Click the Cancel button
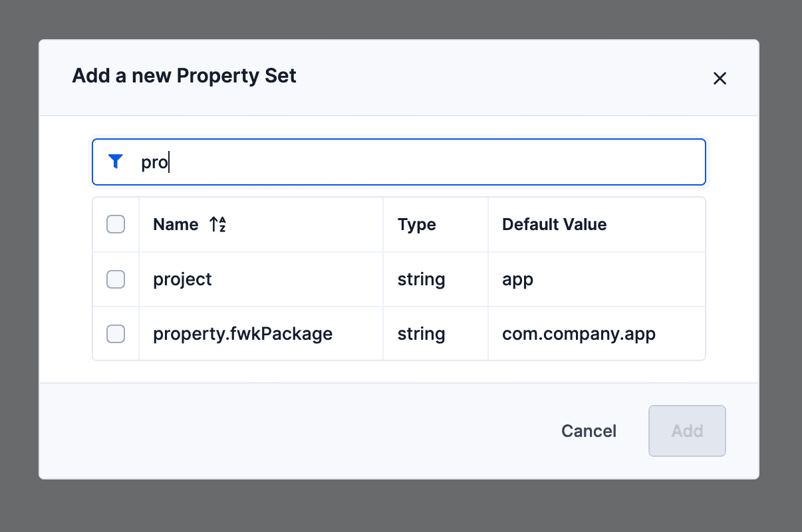 pyautogui.click(x=589, y=431)
